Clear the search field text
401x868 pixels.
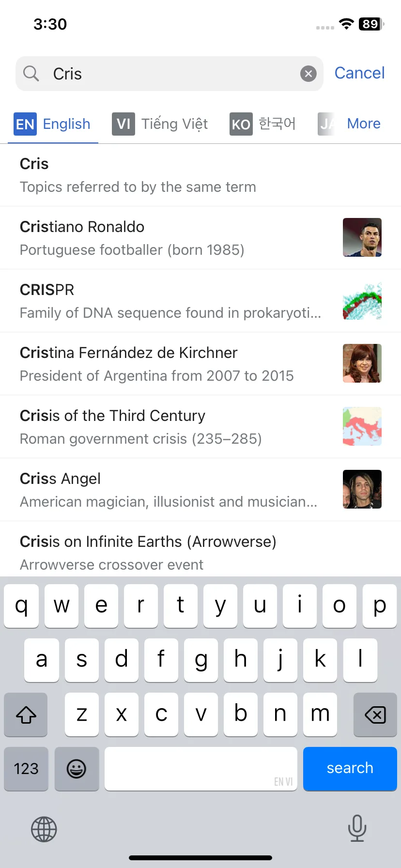(308, 74)
